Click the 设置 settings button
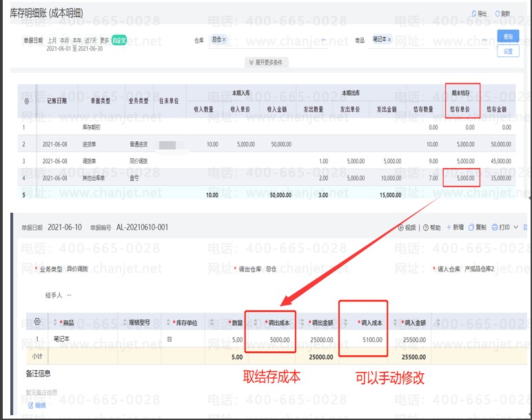532x420 pixels. [508, 51]
